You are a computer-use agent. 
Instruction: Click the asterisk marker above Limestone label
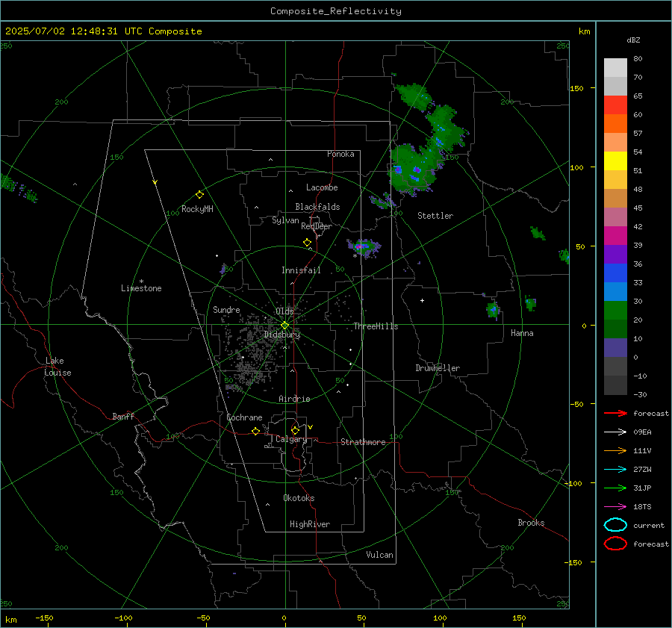point(141,282)
